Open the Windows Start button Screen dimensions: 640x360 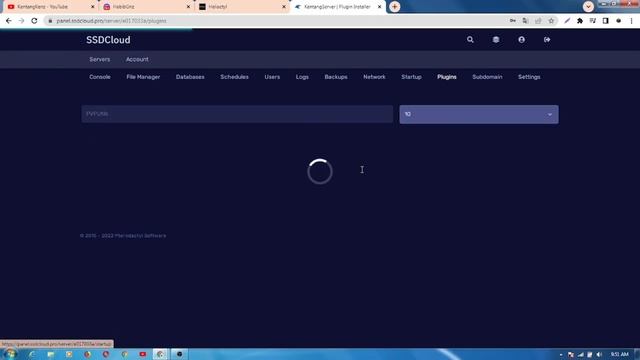pyautogui.click(x=10, y=354)
